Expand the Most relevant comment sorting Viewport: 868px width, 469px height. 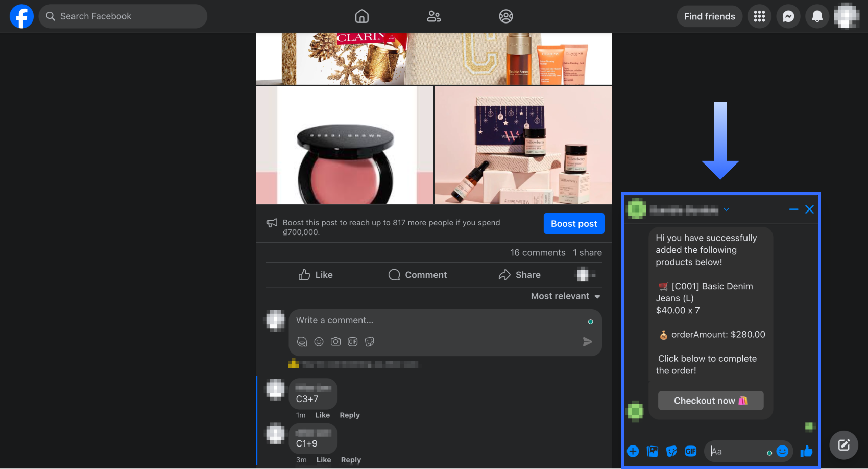(x=565, y=296)
